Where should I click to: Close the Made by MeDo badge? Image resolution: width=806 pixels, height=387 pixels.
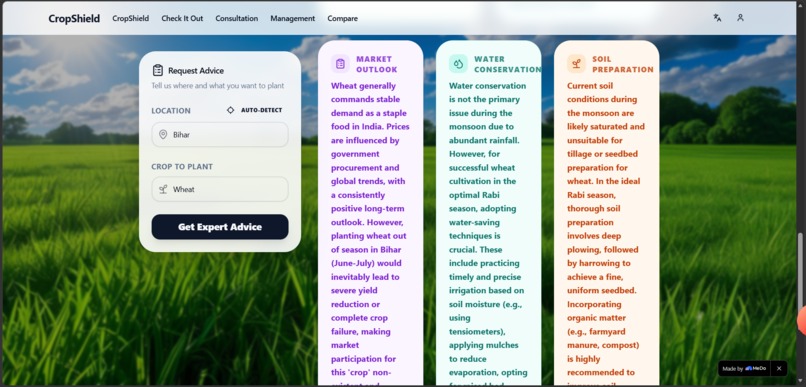pos(779,368)
